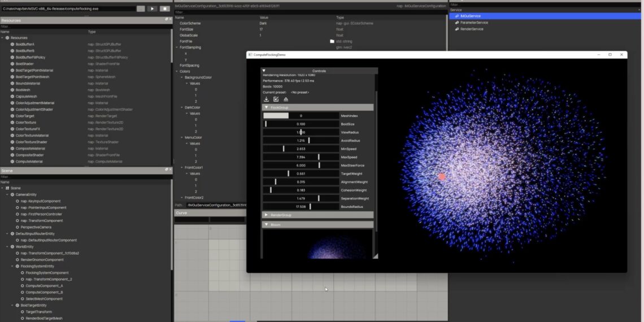The width and height of the screenshot is (644, 322).
Task: Select the ParameterService link icon
Action: click(456, 23)
